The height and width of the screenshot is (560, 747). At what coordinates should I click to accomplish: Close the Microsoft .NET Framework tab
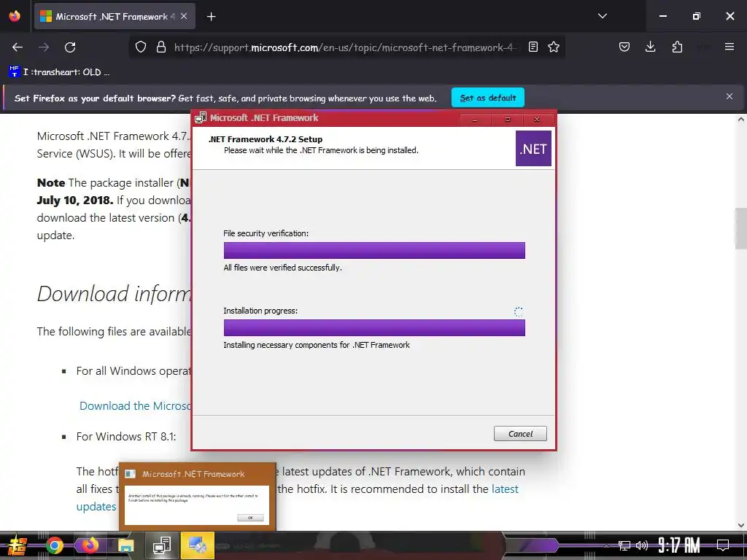tap(184, 16)
